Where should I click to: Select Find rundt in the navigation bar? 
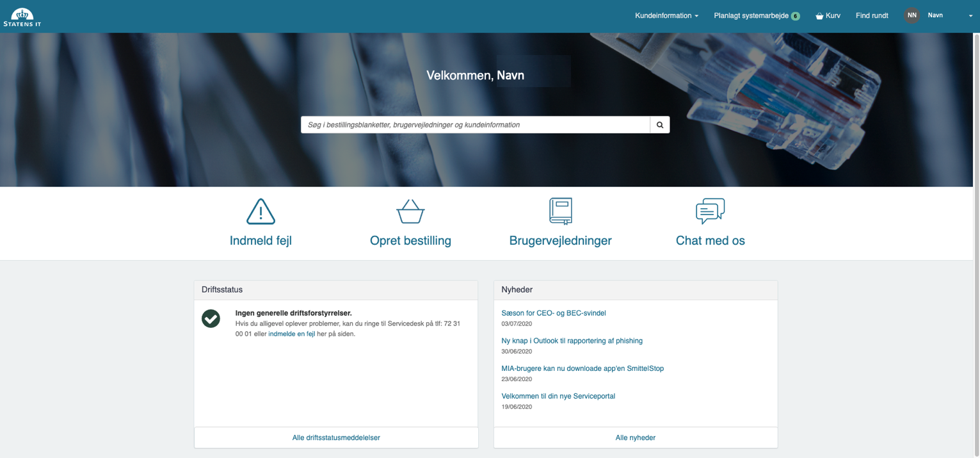tap(872, 15)
